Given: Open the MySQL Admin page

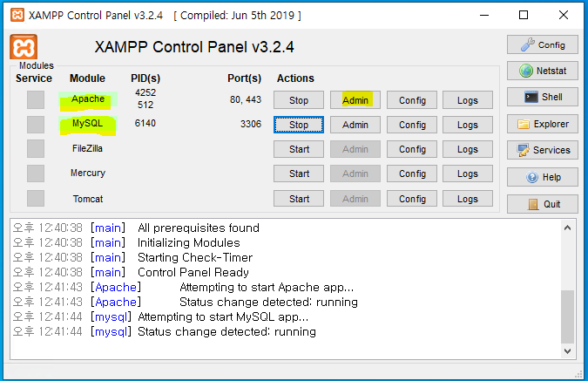Looking at the screenshot, I should click(355, 125).
